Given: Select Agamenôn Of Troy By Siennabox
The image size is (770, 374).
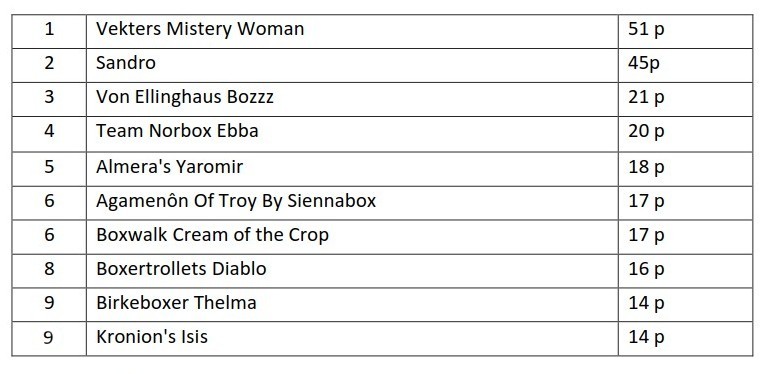Looking at the screenshot, I should (352, 203).
